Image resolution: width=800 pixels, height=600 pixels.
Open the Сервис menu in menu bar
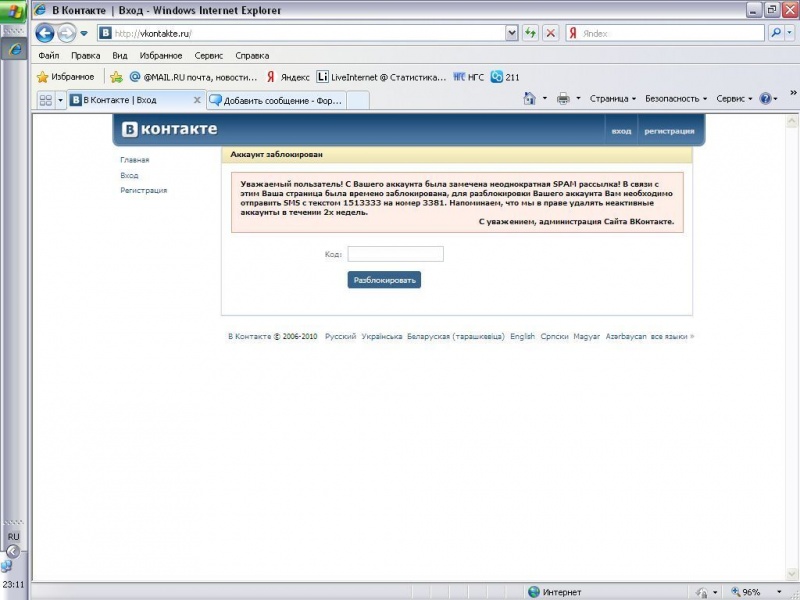(x=209, y=56)
